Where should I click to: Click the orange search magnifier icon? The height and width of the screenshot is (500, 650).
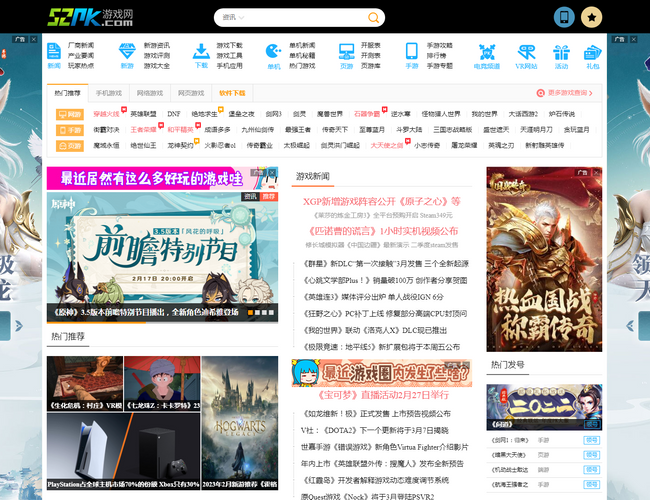(x=373, y=17)
